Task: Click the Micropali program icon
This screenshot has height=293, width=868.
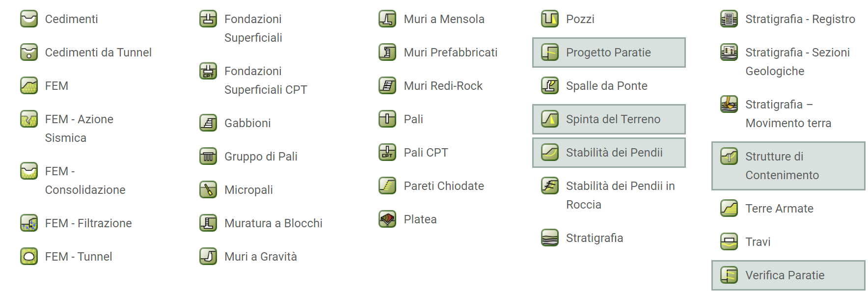Action: [x=208, y=190]
